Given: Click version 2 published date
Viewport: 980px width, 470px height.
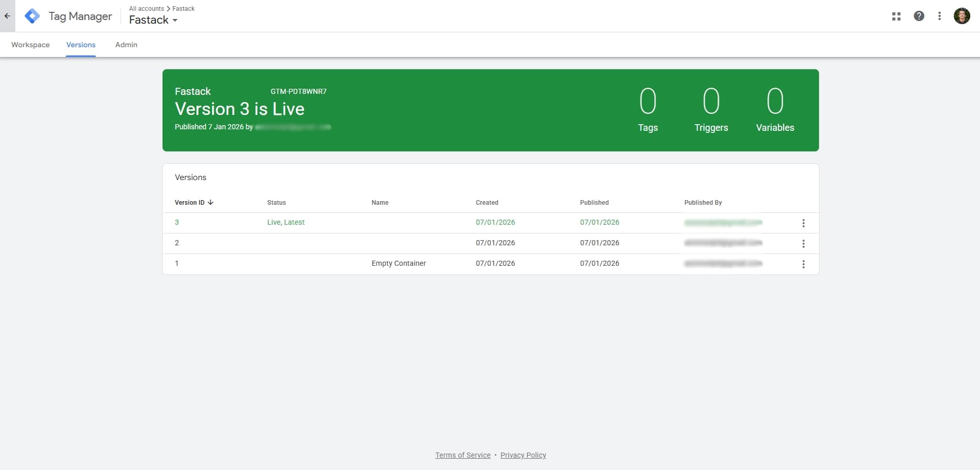Looking at the screenshot, I should [x=599, y=243].
